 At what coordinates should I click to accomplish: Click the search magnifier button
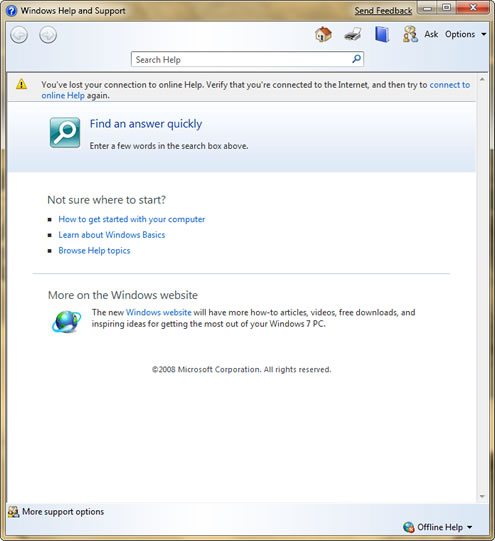357,59
